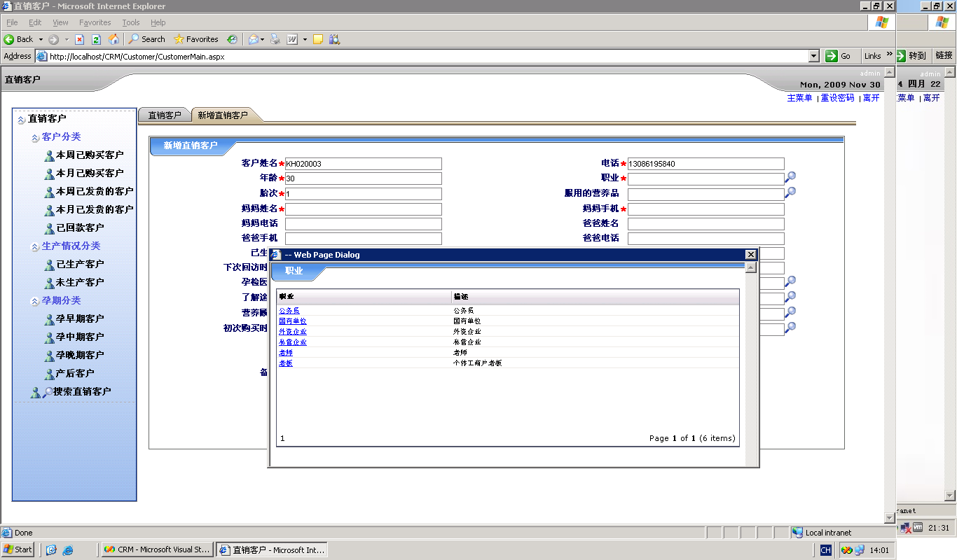Open the History icon in IE toolbar

point(232,39)
